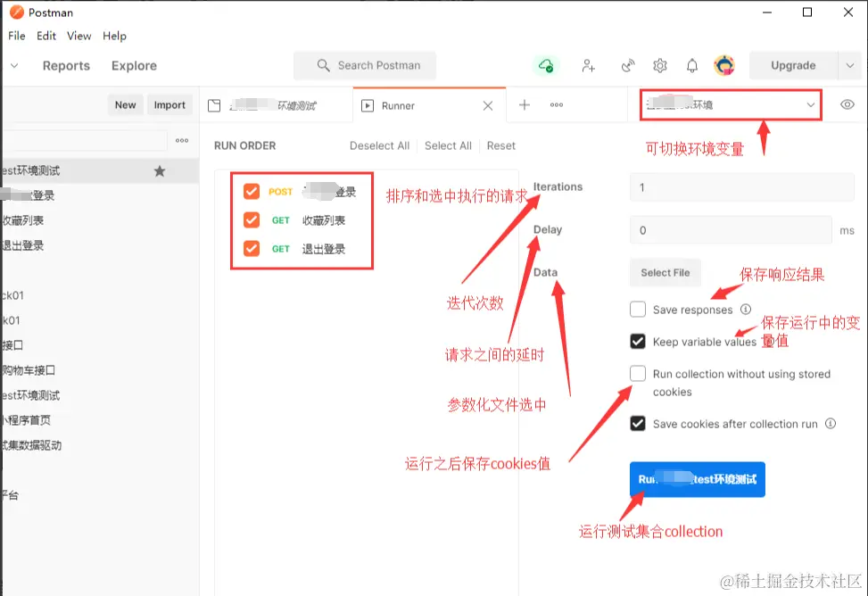The image size is (868, 596).
Task: Open the notifications bell
Action: pos(692,66)
